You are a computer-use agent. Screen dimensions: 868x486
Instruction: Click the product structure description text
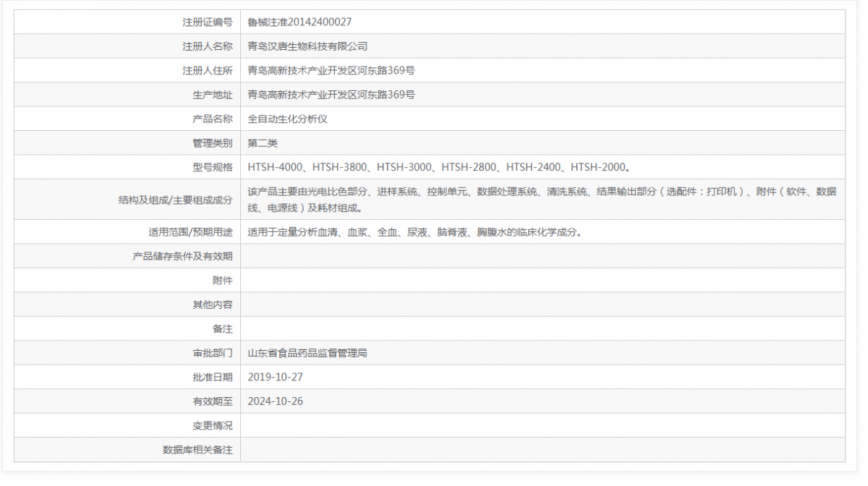[x=542, y=200]
